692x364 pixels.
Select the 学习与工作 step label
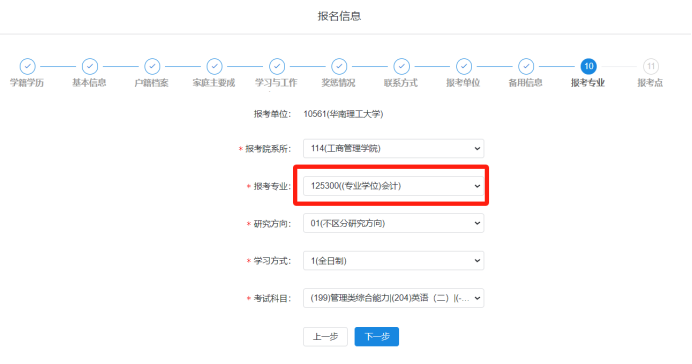click(x=276, y=83)
